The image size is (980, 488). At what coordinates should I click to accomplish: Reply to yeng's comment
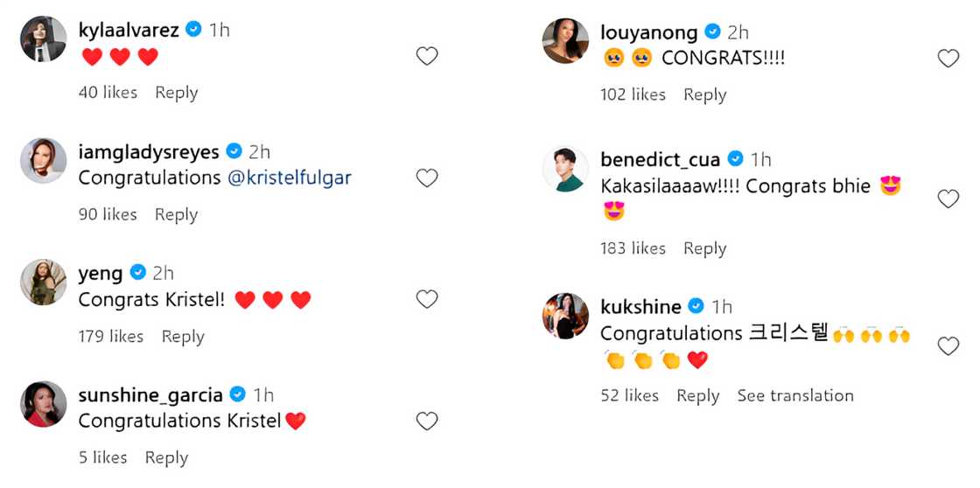coord(182,337)
